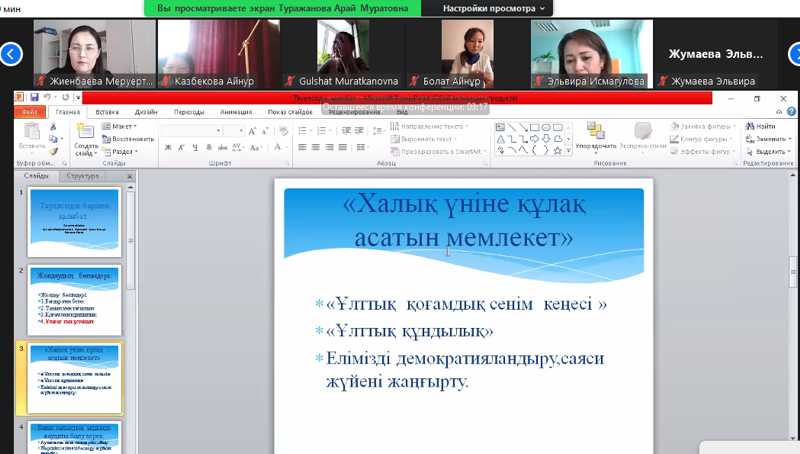
Task: Select the rectangle shape in shapes gallery
Action: pyautogui.click(x=535, y=127)
